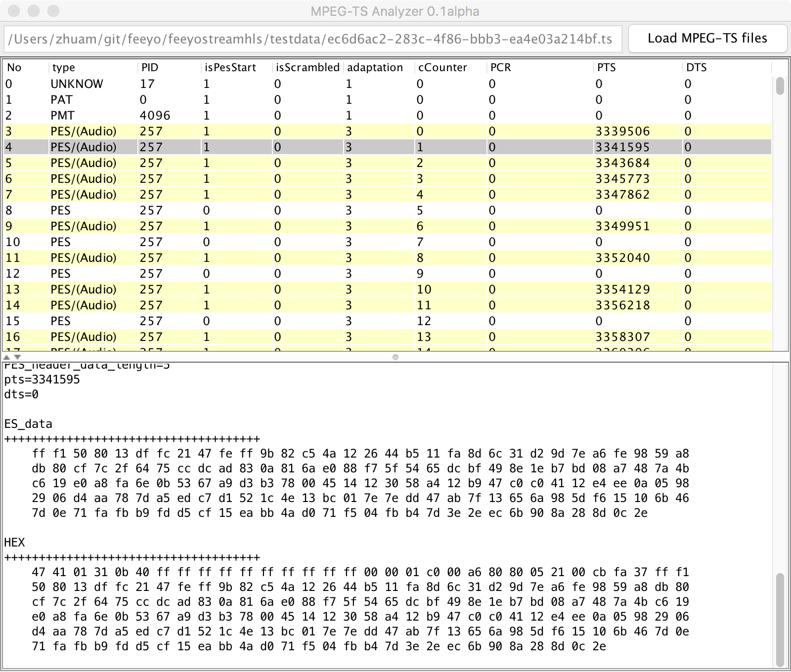Collapse bottom pane with the down arrow
Viewport: 791px width, 672px height.
click(x=18, y=357)
